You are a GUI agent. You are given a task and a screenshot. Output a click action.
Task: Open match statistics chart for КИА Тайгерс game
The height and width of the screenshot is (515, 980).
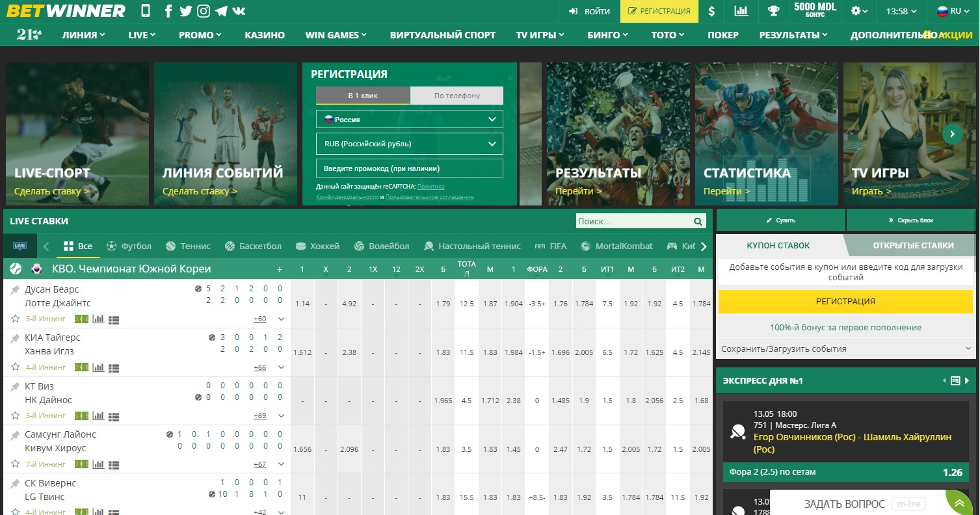click(x=98, y=367)
